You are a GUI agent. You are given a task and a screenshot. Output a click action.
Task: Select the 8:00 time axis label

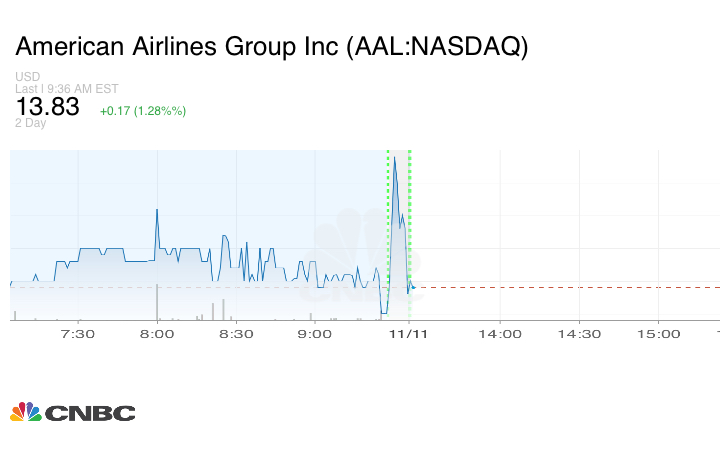pos(157,334)
